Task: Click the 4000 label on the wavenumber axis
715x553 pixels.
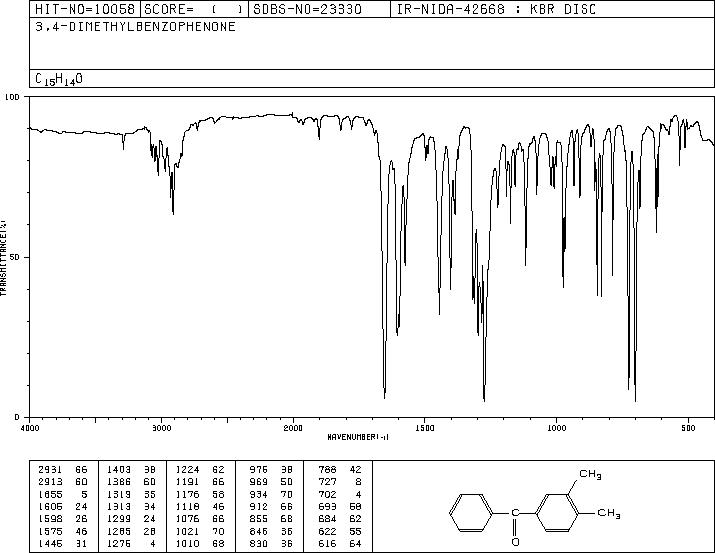Action: coord(30,428)
